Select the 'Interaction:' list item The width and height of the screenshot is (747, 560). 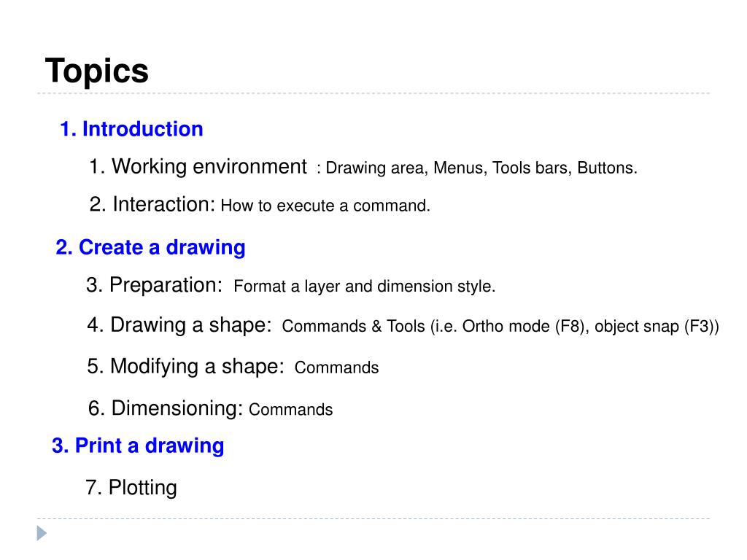tap(152, 204)
